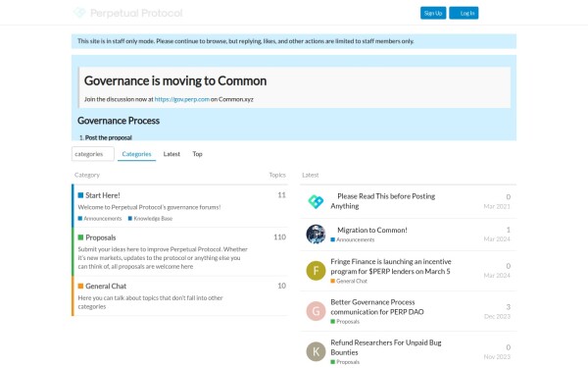Image resolution: width=588 pixels, height=368 pixels.
Task: Switch to the Latest tab
Action: coord(171,154)
